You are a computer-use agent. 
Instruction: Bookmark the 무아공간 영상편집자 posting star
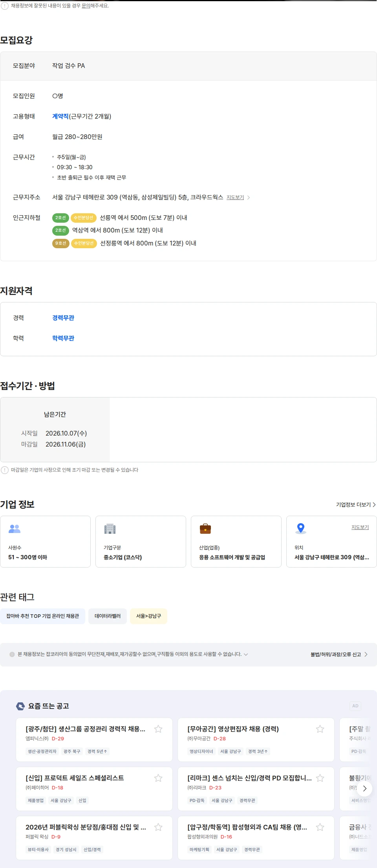[x=320, y=729]
